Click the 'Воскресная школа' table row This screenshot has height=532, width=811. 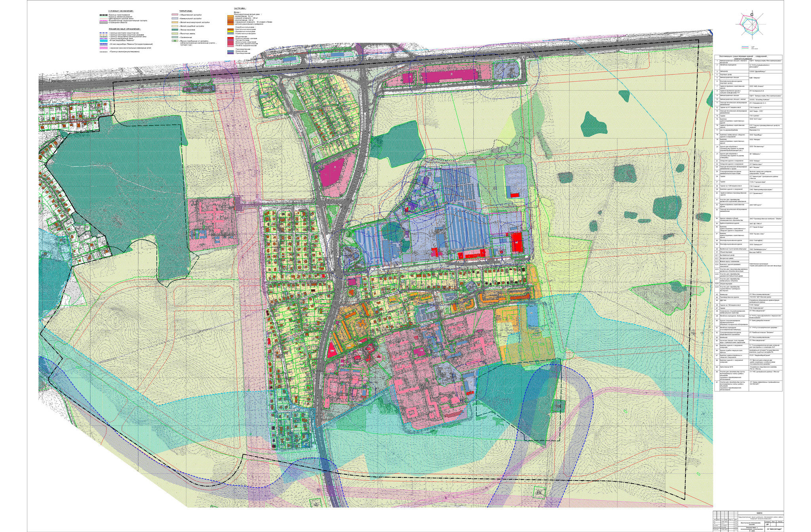click(732, 258)
